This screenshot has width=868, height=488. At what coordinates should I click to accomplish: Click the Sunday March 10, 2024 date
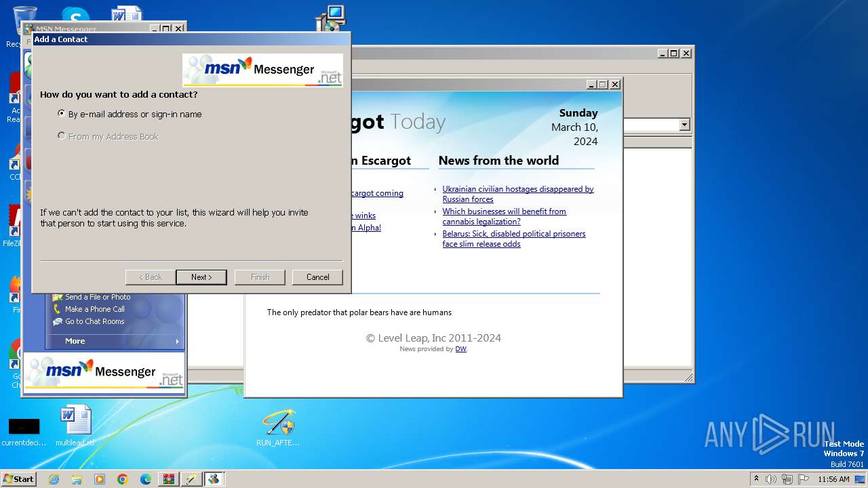point(575,127)
